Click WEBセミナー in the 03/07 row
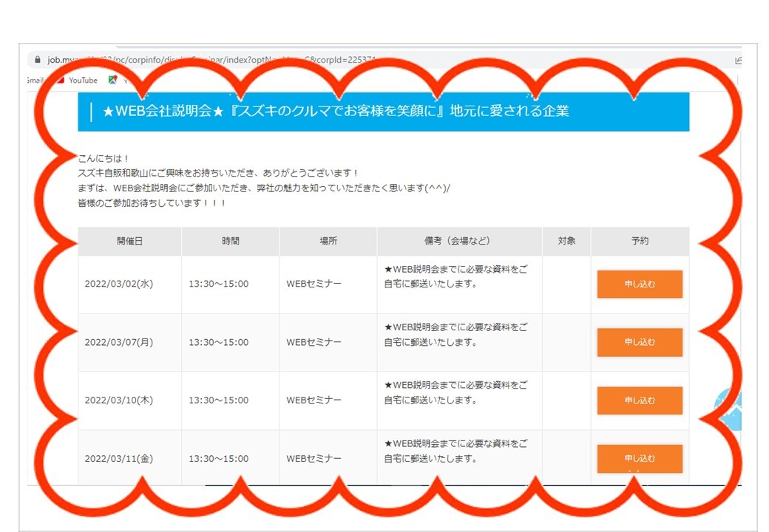 [314, 342]
